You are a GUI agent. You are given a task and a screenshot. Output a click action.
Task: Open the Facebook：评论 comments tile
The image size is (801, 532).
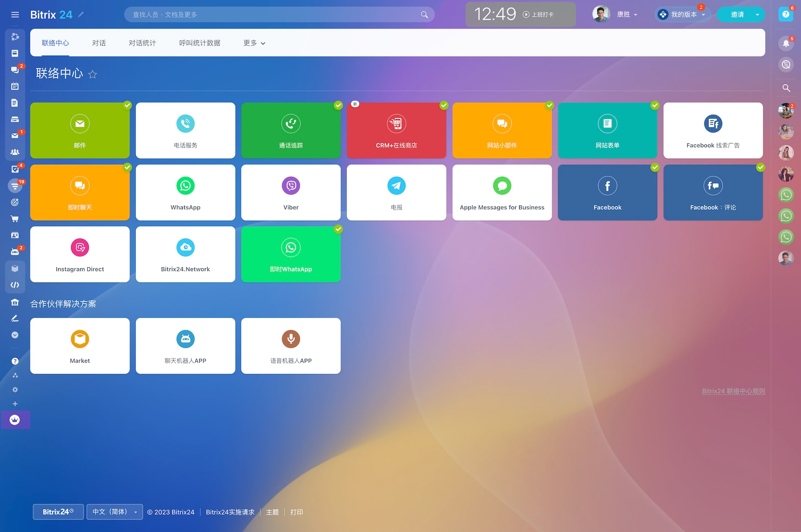(713, 192)
